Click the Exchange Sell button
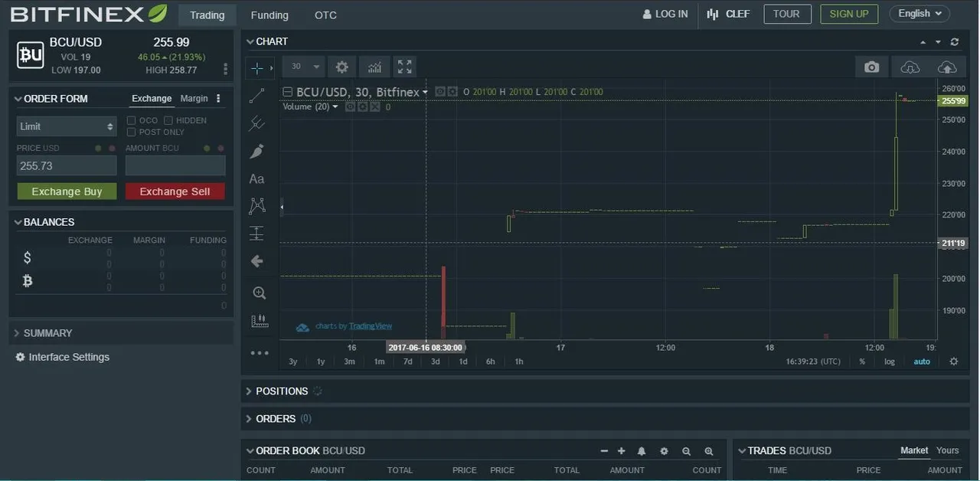 click(x=175, y=191)
